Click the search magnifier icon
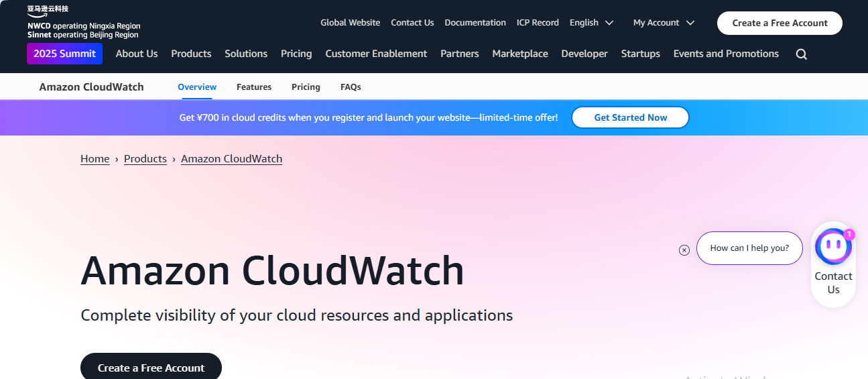Viewport: 868px width, 379px height. (801, 54)
